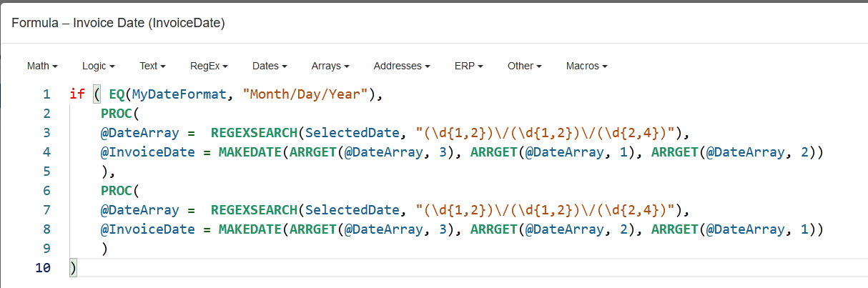Screen dimensions: 868x288
Task: Open the Addresses functions menu
Action: 402,66
